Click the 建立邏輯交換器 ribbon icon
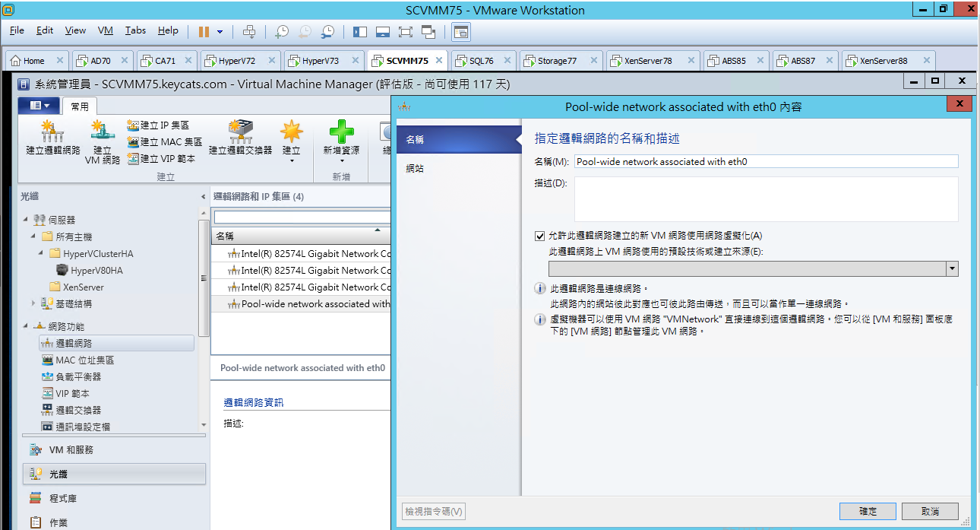Screen dimensions: 980x530 pyautogui.click(x=240, y=138)
